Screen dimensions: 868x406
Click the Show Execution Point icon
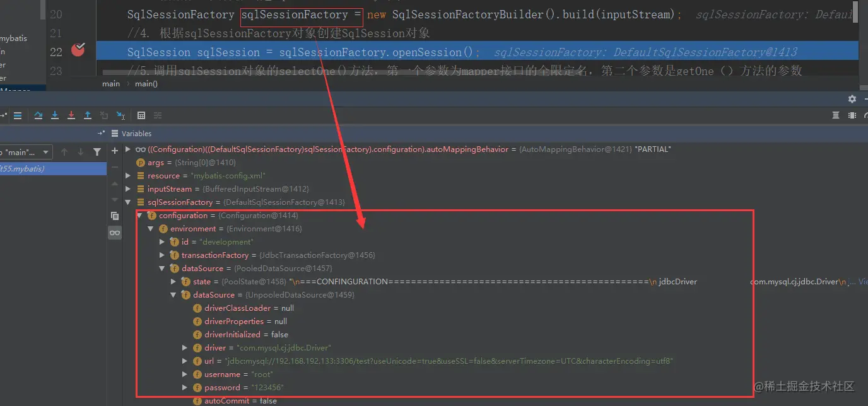tap(18, 115)
